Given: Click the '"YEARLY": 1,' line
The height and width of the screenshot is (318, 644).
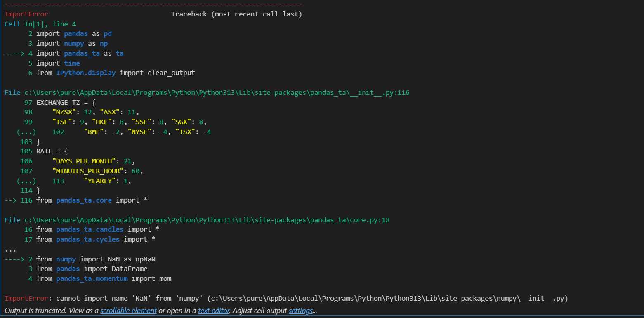Looking at the screenshot, I should (x=108, y=181).
